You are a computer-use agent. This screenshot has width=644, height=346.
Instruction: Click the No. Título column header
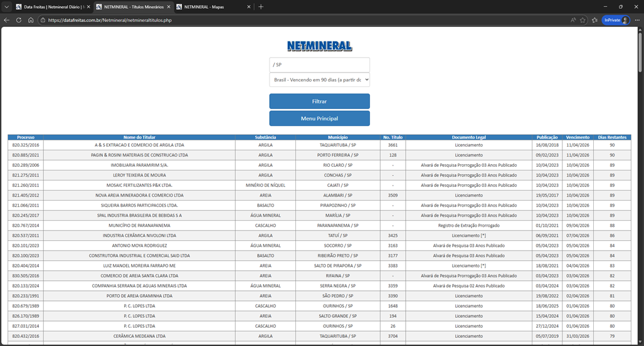pos(393,137)
